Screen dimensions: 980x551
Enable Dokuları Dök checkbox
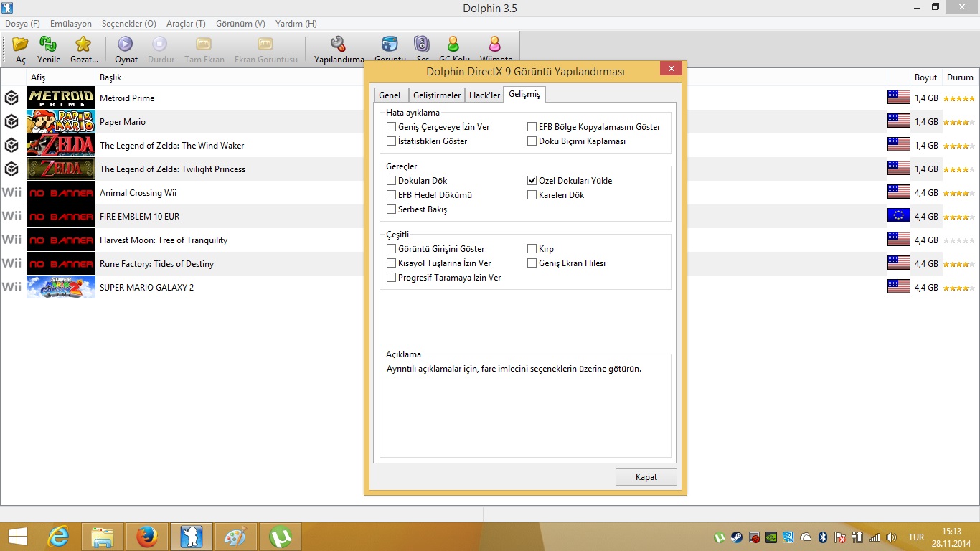[391, 181]
